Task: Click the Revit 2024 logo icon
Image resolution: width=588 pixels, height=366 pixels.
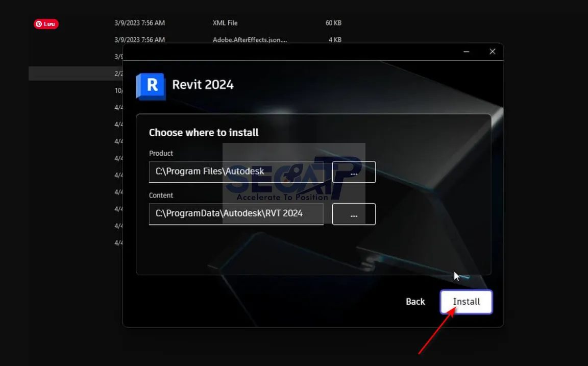Action: click(150, 85)
